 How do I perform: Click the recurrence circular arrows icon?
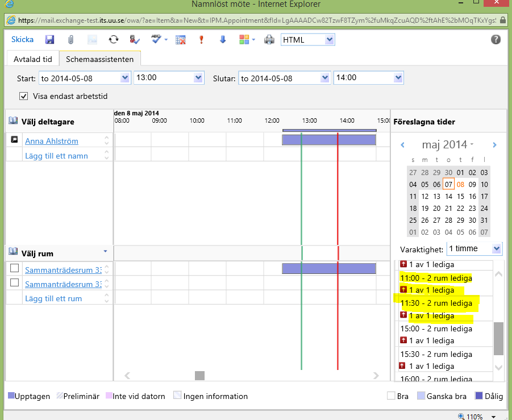coord(114,40)
